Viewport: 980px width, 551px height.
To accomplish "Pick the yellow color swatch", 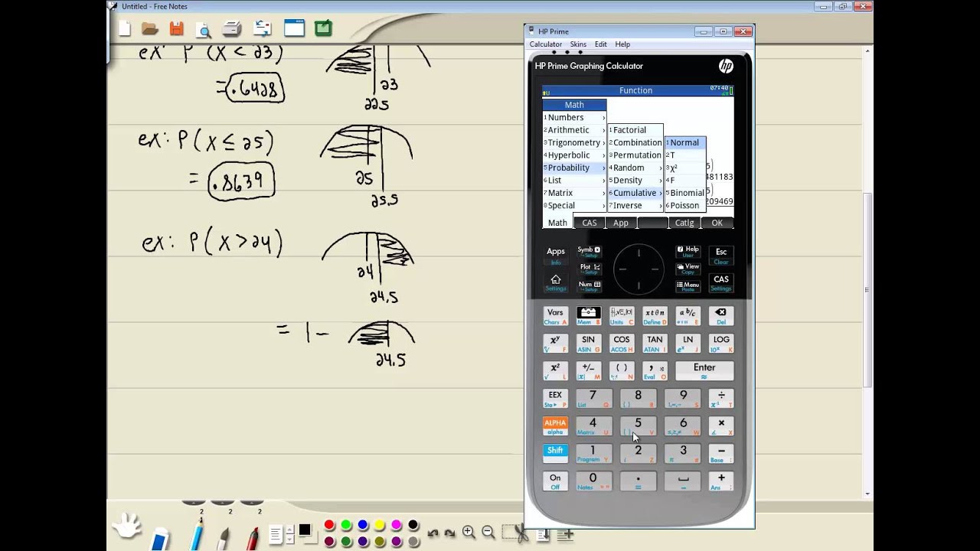I will (380, 525).
